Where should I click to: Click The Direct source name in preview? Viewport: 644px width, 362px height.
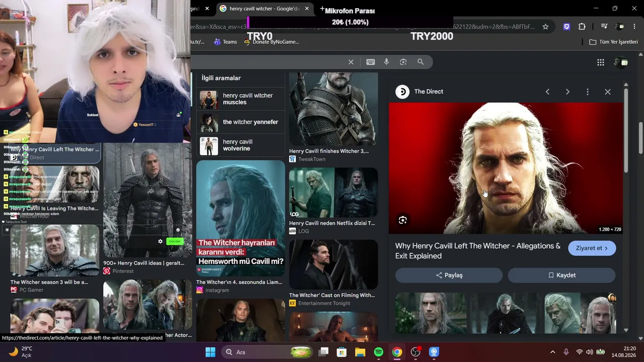coord(429,92)
